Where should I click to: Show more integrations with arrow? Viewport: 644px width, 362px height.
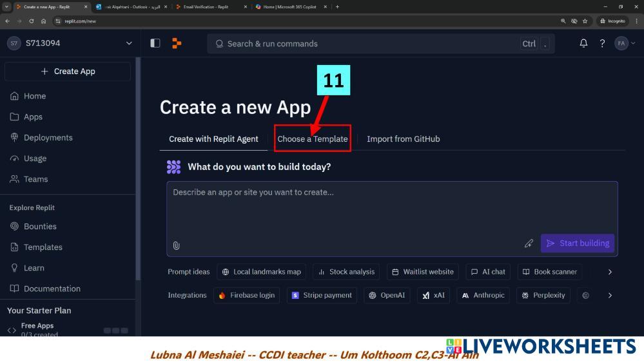(x=610, y=295)
